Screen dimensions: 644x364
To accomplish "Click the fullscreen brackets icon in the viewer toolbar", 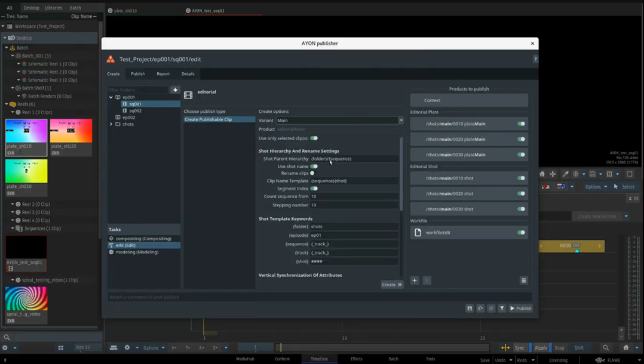I will point(629,174).
